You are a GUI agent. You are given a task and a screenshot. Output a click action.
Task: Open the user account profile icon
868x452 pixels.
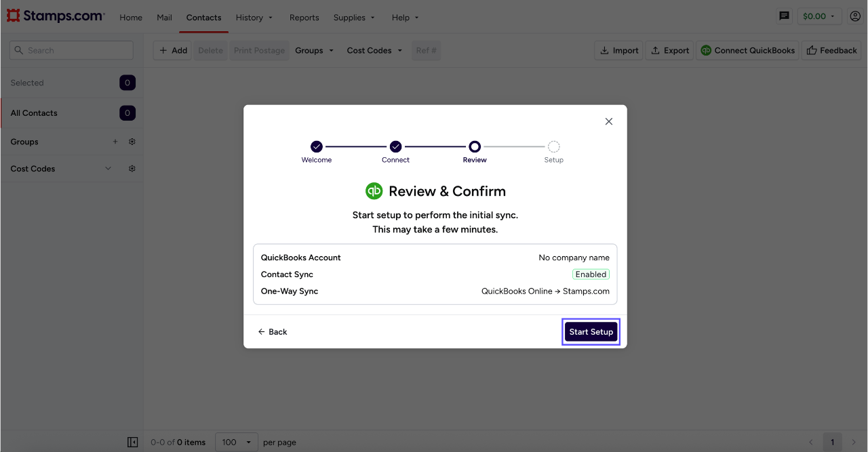(855, 16)
